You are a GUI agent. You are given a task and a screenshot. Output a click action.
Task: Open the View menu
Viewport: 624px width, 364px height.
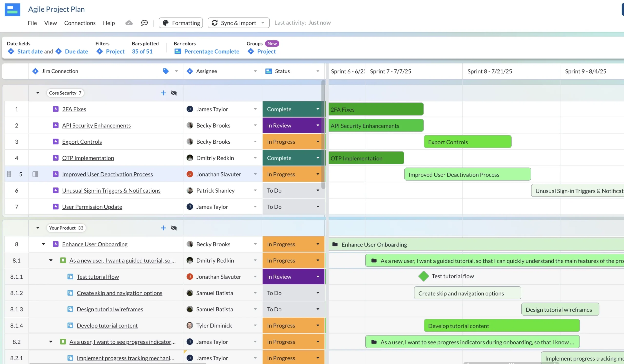tap(50, 23)
